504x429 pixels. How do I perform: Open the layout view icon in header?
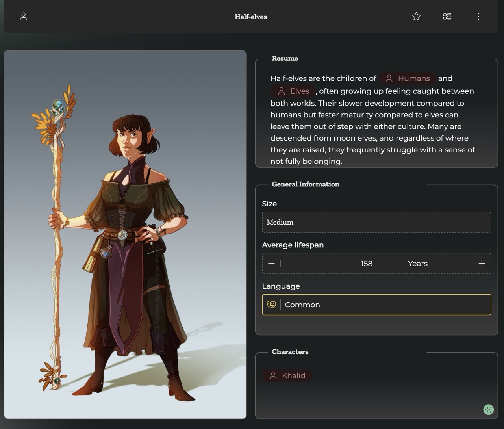pos(447,17)
